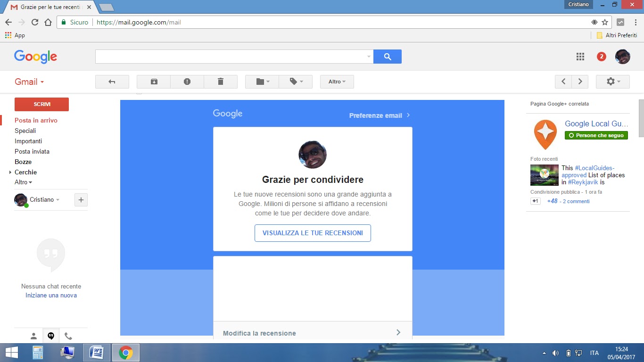Archive the open email

tap(154, 82)
